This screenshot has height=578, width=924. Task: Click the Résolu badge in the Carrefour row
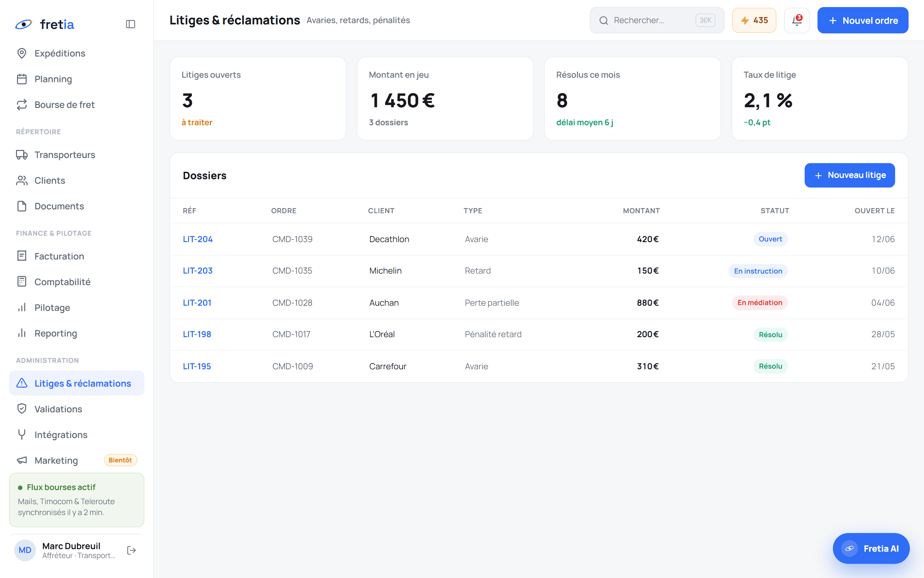click(771, 366)
